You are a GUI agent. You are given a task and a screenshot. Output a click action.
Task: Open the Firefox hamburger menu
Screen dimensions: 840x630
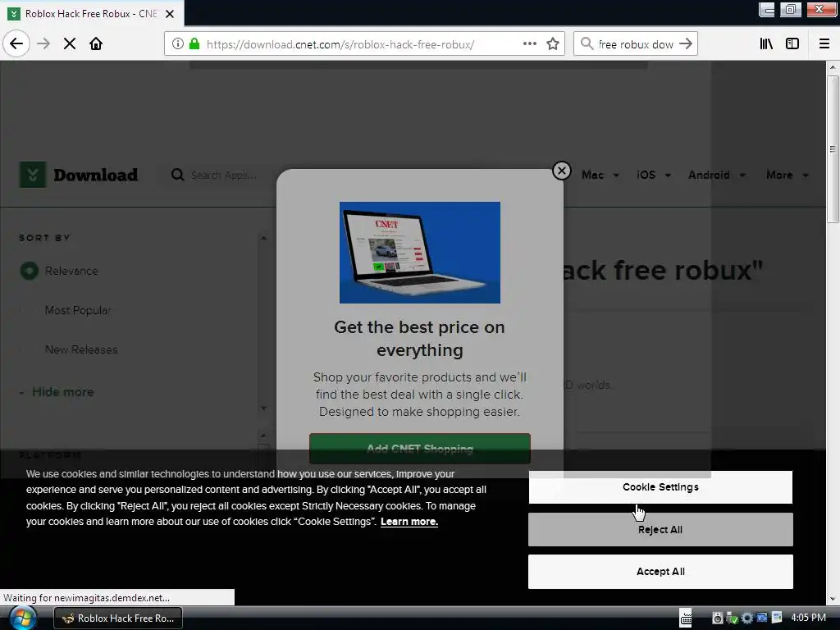[824, 43]
